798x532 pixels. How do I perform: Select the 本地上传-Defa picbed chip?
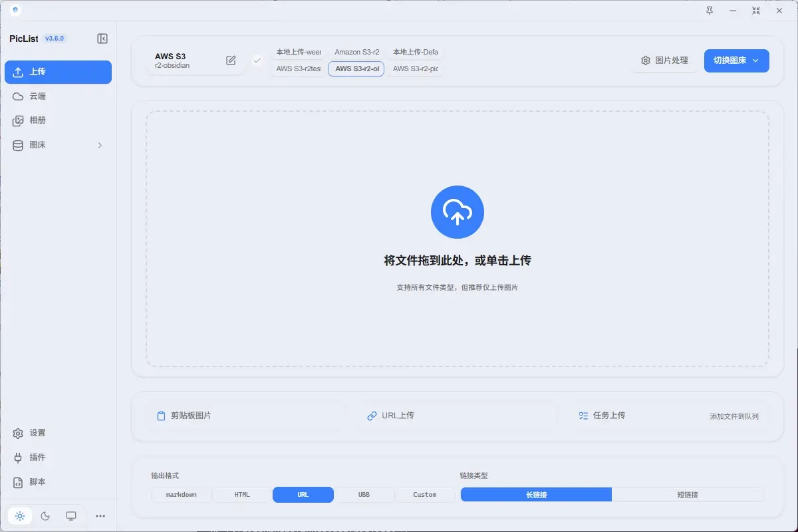click(x=415, y=53)
